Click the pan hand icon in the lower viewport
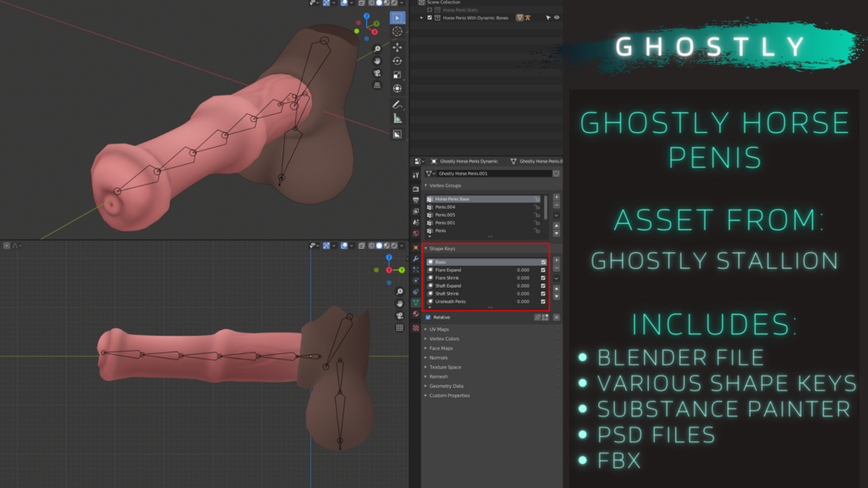This screenshot has height=488, width=868. (x=400, y=304)
